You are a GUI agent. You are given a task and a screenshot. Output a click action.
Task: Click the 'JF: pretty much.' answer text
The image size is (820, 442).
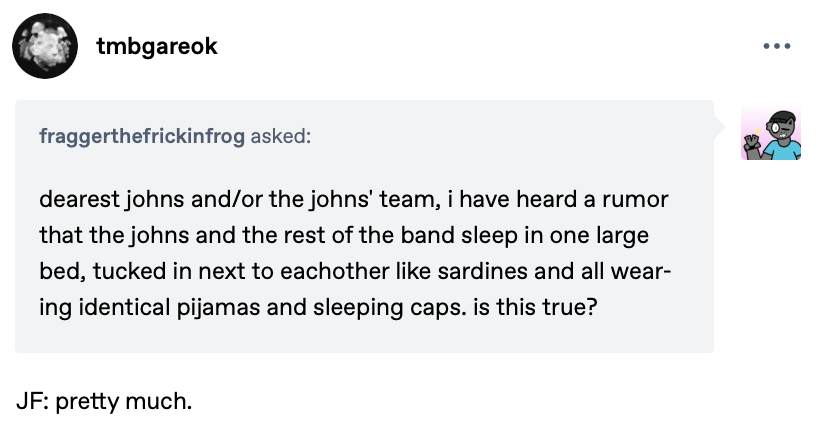coord(105,401)
